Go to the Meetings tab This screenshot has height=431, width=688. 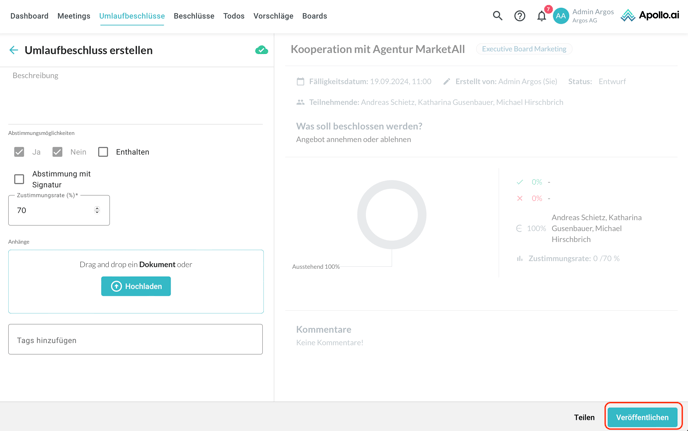pos(74,16)
